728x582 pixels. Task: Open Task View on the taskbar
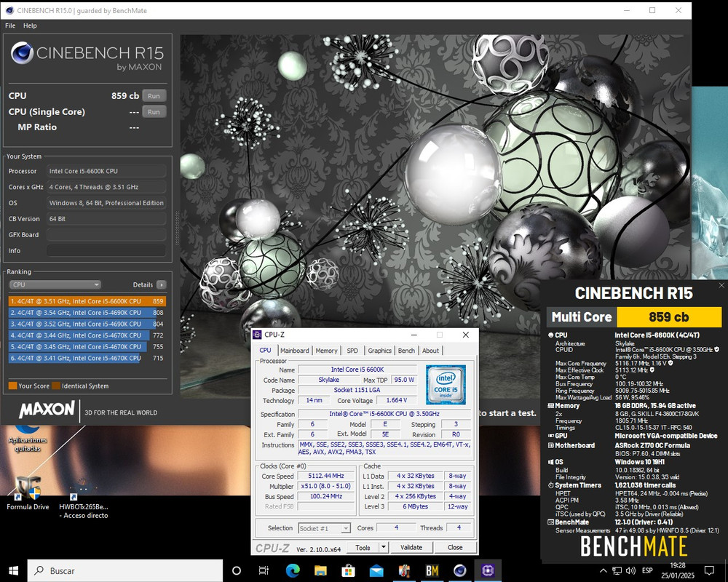(264, 571)
